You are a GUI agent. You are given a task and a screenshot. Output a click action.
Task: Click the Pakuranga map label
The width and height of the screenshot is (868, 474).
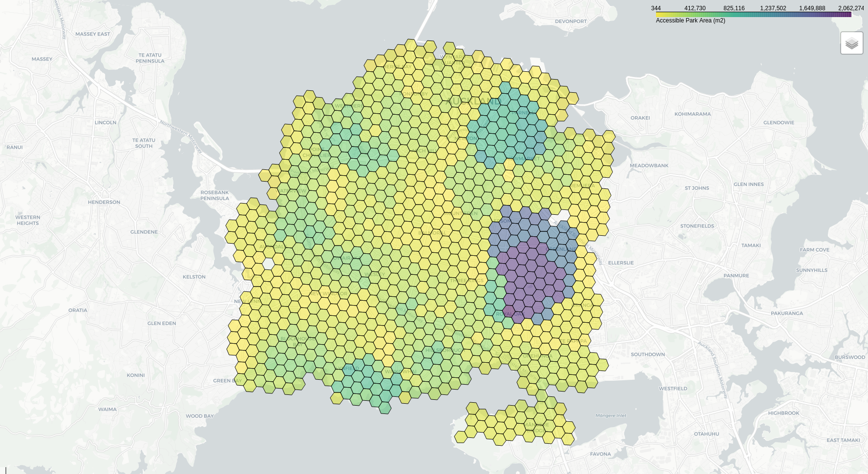coord(786,313)
